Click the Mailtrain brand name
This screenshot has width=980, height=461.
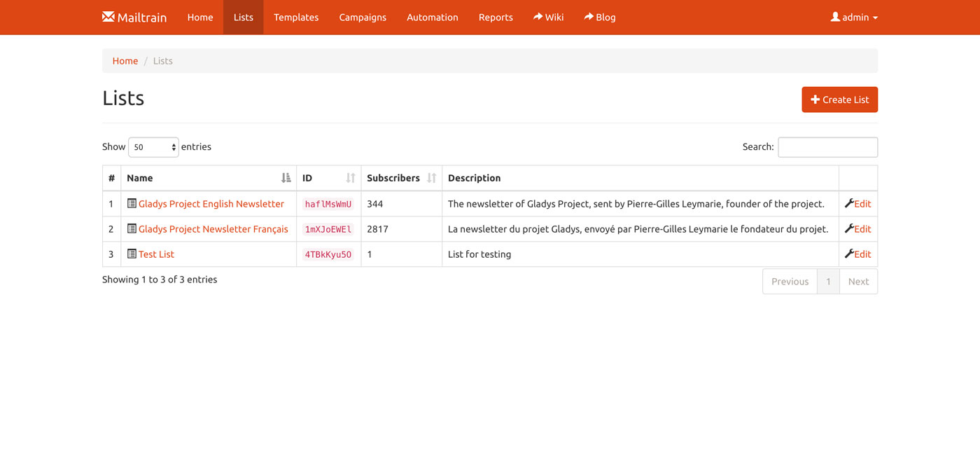[x=142, y=18]
